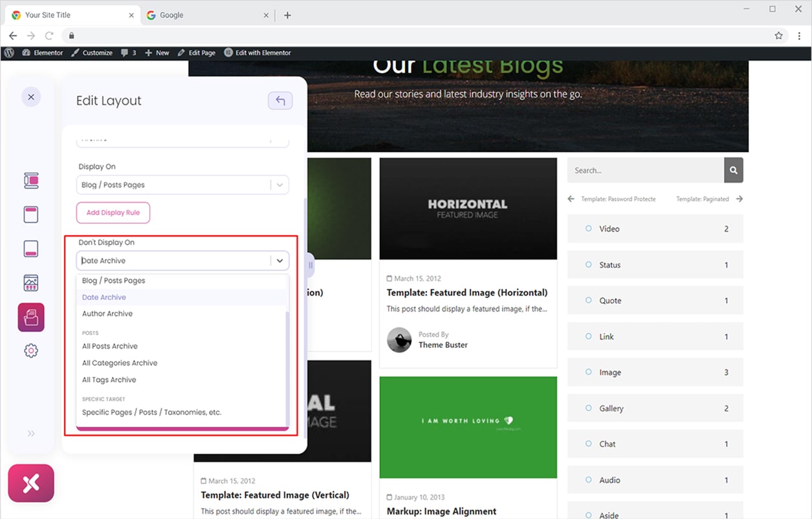Open post Template: Featured Image (Vertical)
The width and height of the screenshot is (812, 519).
pos(275,495)
